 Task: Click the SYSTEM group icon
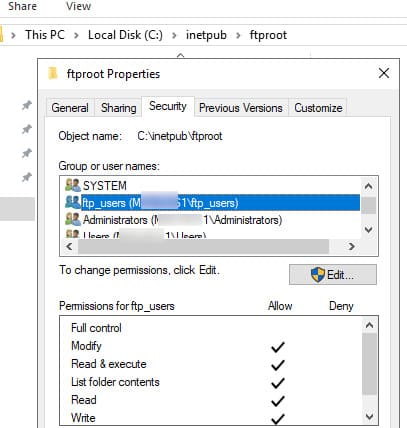[x=73, y=185]
